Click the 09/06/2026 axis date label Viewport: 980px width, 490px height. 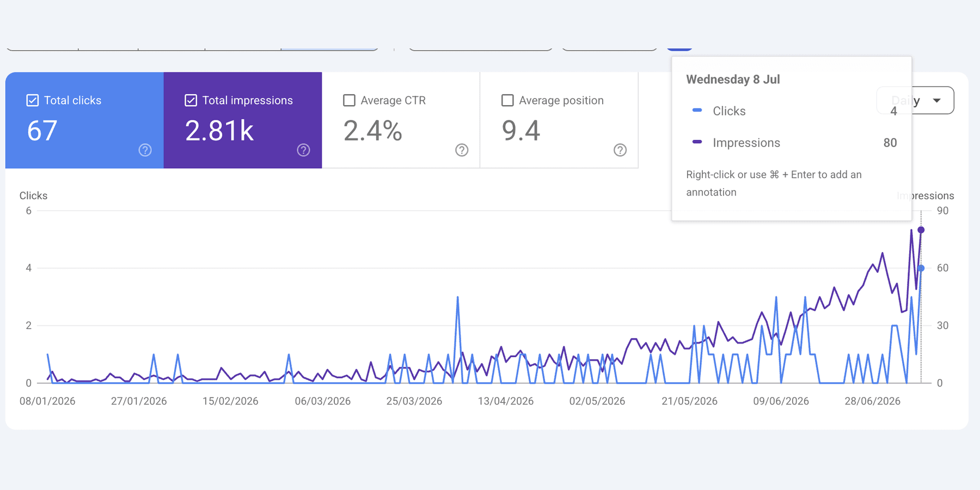781,401
